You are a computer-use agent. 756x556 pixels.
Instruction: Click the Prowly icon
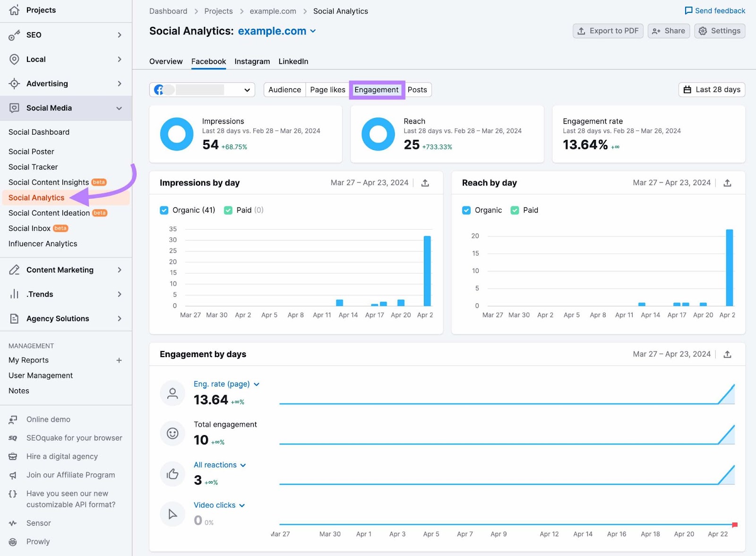(x=13, y=542)
